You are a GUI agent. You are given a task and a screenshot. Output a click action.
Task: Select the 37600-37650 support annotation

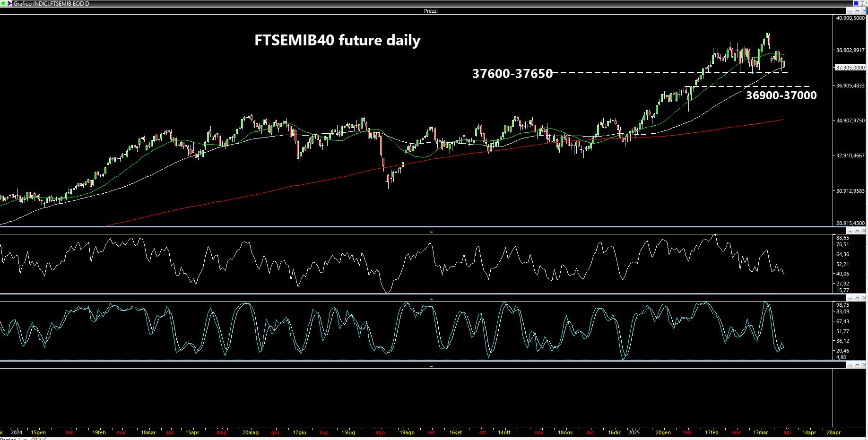[512, 73]
